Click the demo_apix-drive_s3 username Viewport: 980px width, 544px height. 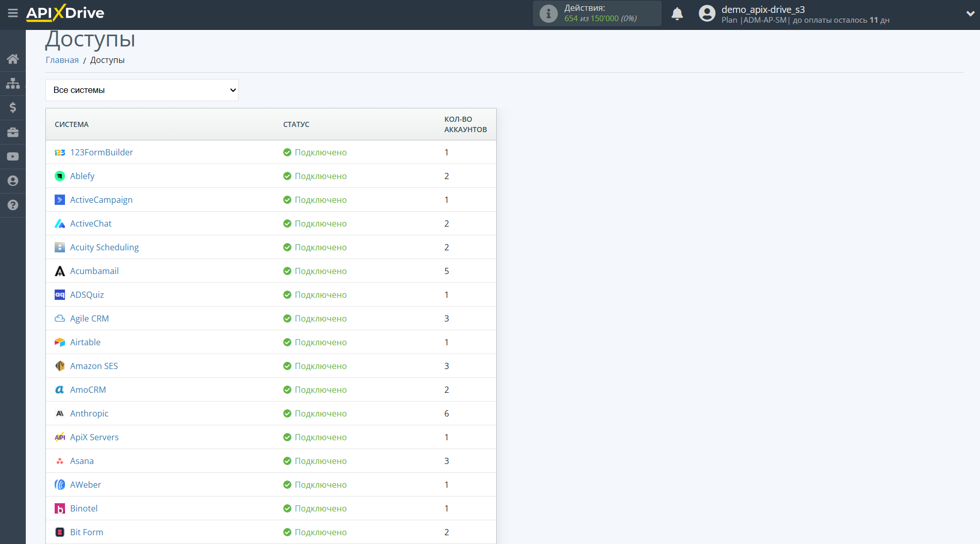[x=763, y=9]
